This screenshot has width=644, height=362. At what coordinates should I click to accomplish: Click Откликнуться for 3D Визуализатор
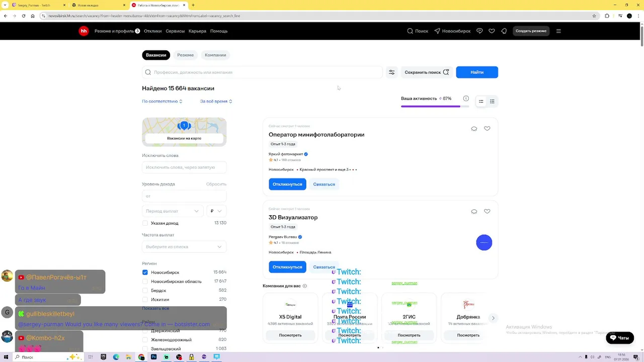coord(287,267)
